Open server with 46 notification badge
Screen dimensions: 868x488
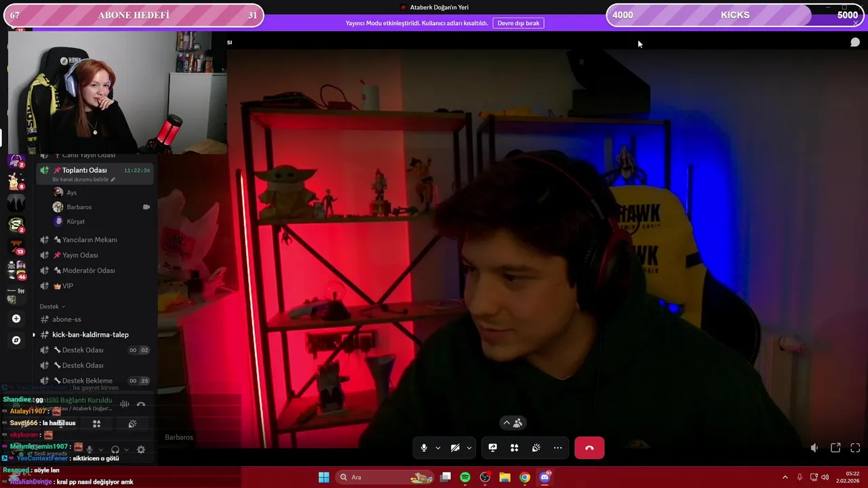16,270
